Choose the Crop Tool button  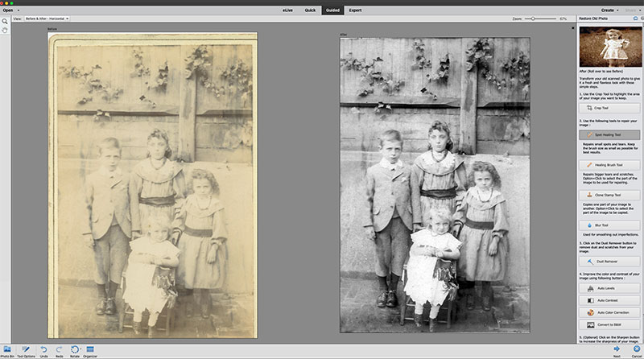[x=609, y=108]
